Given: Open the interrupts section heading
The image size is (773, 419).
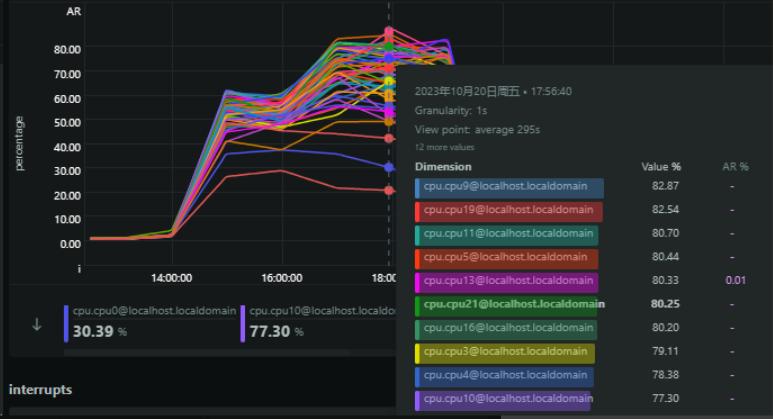Looking at the screenshot, I should 40,389.
